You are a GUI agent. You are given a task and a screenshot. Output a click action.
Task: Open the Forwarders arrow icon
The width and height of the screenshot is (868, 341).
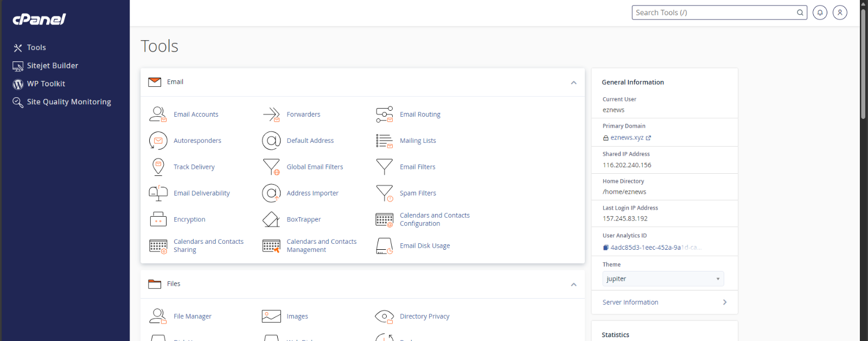pyautogui.click(x=271, y=114)
